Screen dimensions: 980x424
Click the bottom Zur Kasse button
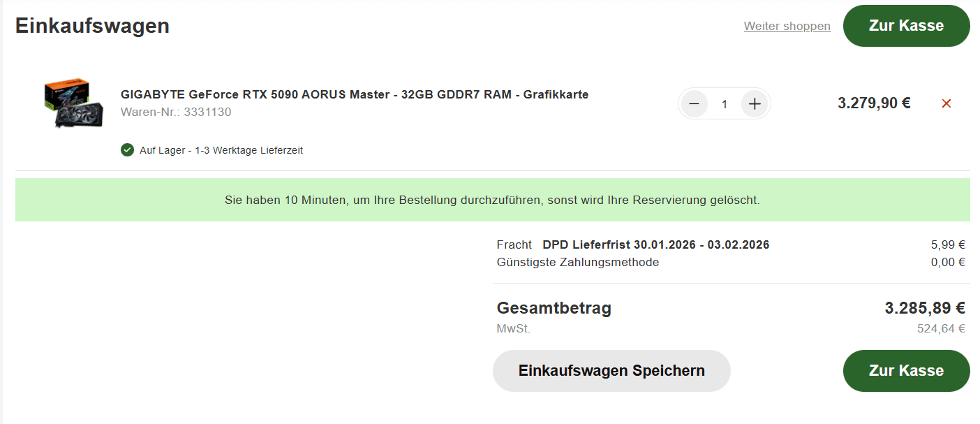point(906,371)
